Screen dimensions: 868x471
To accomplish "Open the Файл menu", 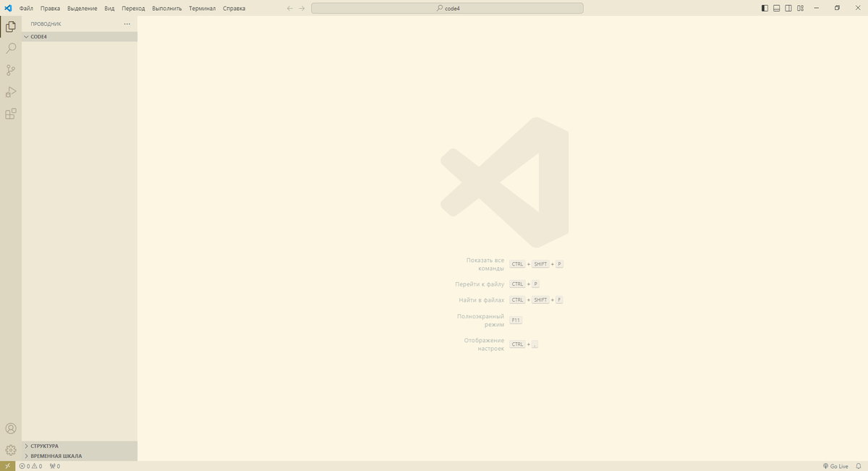I will click(26, 9).
